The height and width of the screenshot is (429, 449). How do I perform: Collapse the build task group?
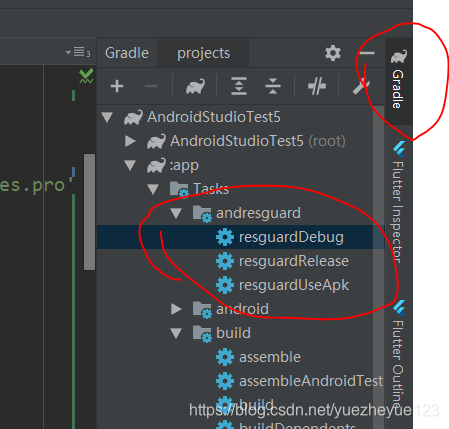pyautogui.click(x=176, y=333)
